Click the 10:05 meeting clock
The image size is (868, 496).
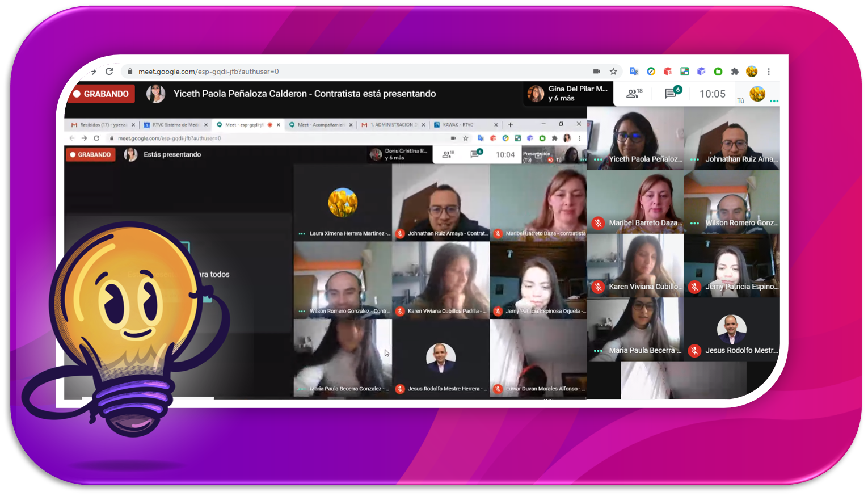(713, 94)
